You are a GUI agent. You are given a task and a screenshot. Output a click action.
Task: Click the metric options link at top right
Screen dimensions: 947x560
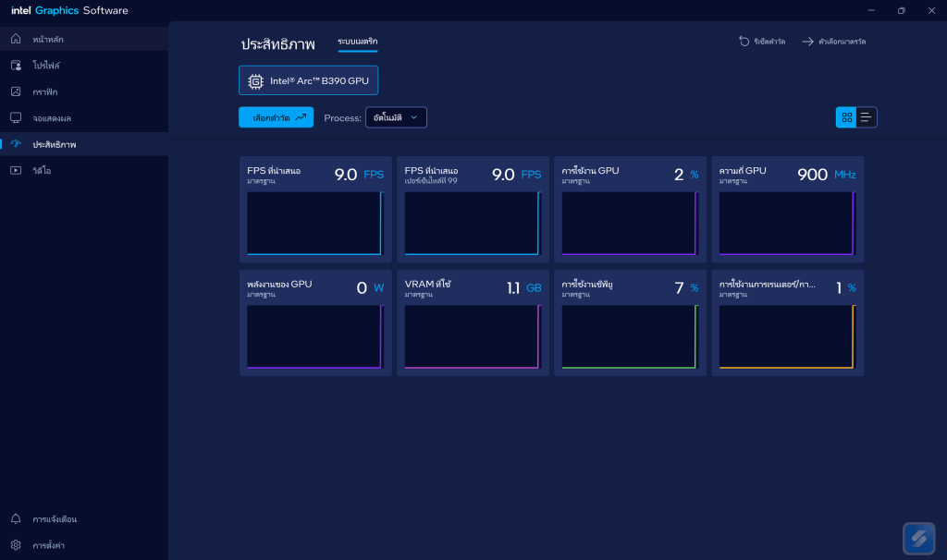(x=834, y=42)
